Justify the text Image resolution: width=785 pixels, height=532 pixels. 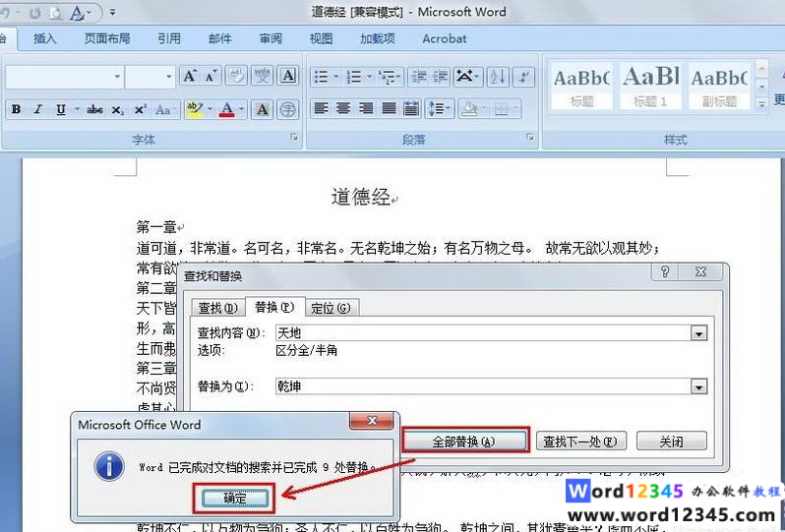point(389,108)
